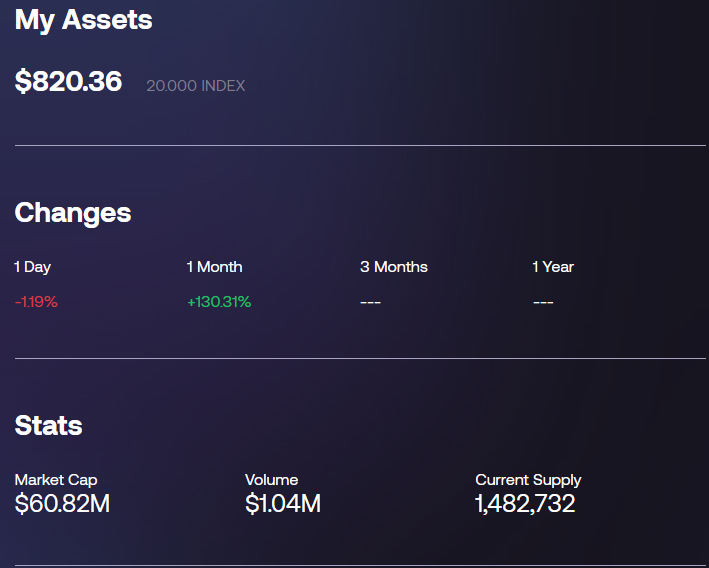
Task: Click the 1,482,732 supply figure
Action: (525, 504)
